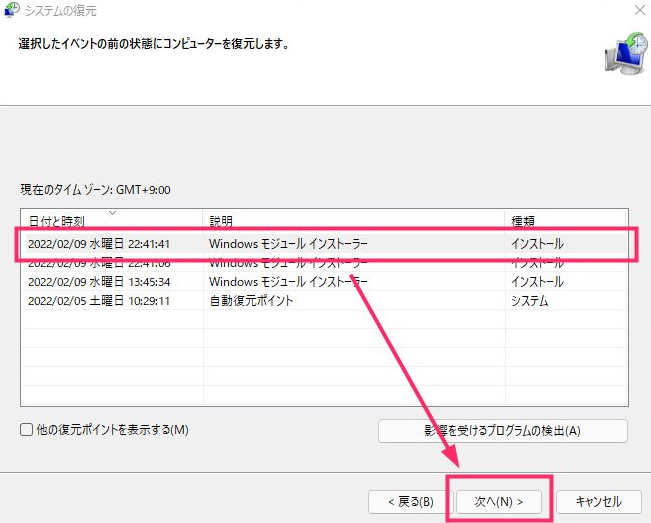Click インストール cell in 13:45:34 row
This screenshot has height=523, width=651.
point(537,282)
